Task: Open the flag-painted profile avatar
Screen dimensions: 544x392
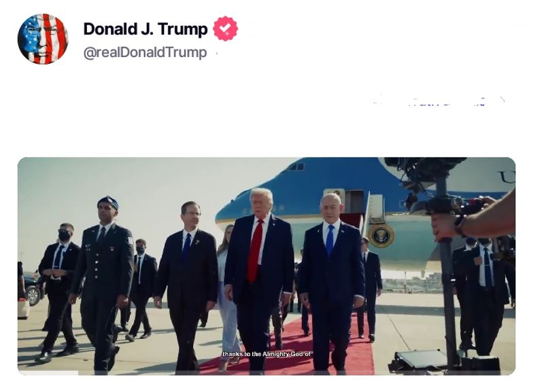Action: (43, 39)
